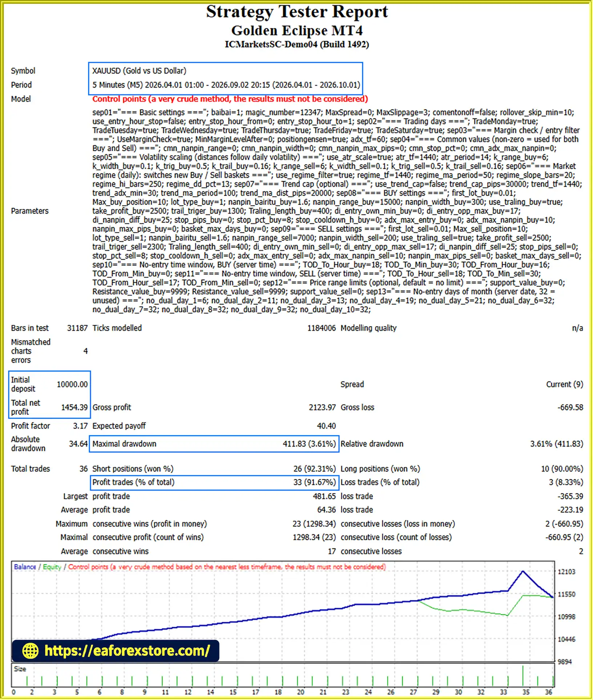Viewport: 593px width, 700px height.
Task: Select the 'Golden Eclipse MT4' title text
Action: 297,30
